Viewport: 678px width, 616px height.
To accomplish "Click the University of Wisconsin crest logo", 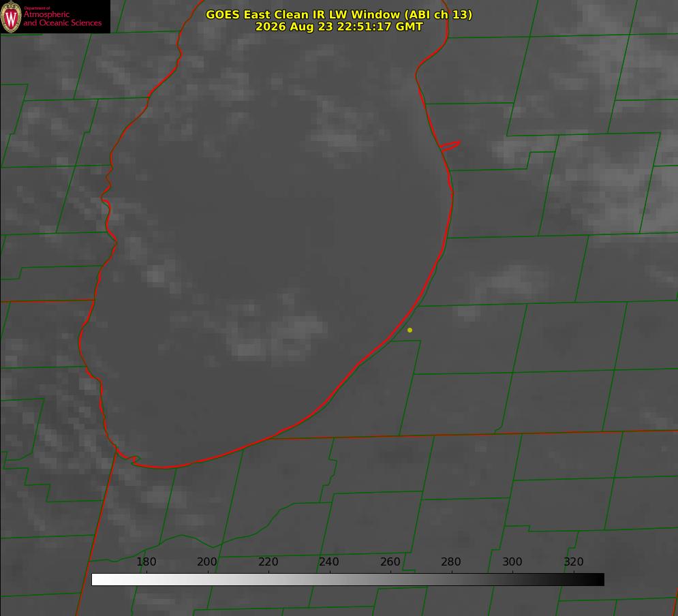I will (11, 16).
